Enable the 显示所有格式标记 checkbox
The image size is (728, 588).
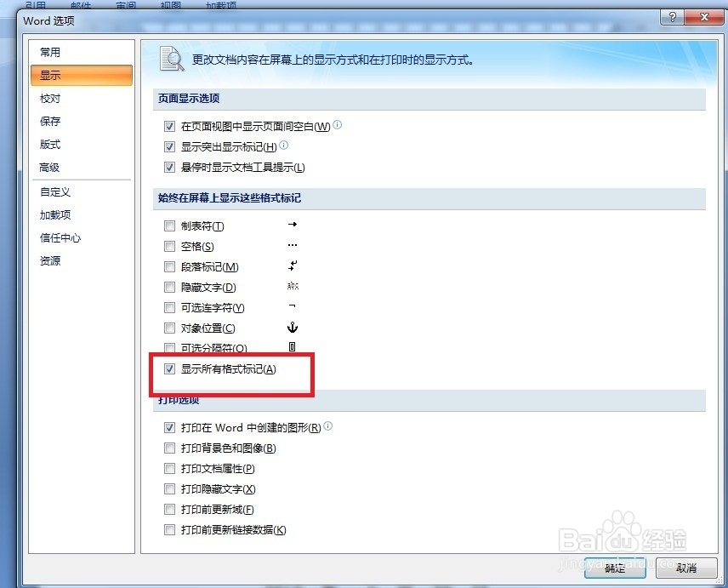point(169,368)
